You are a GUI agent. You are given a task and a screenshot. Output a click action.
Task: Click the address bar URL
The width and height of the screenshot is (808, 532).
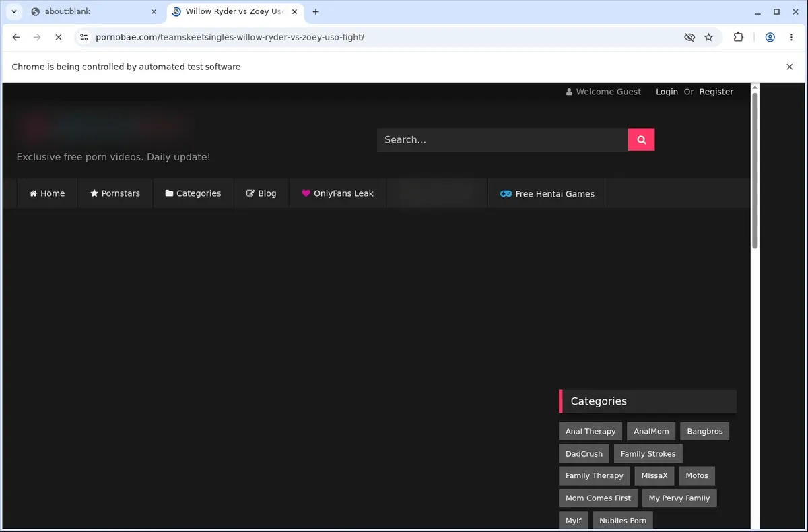230,38
